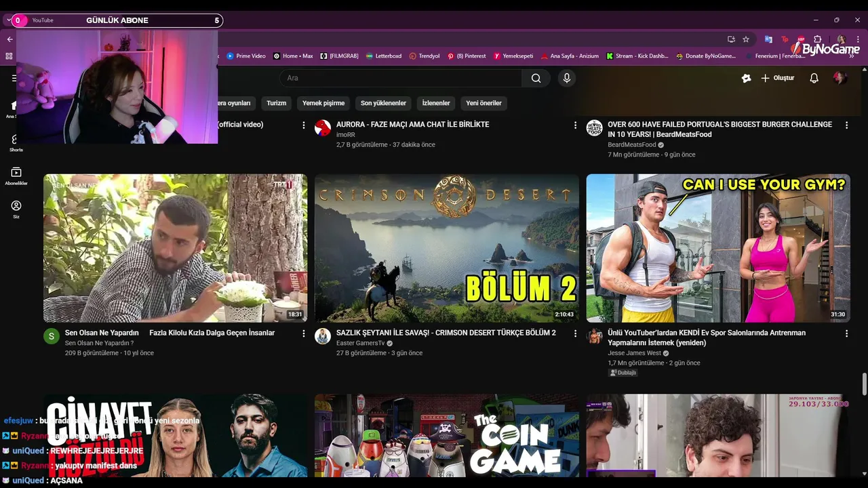The height and width of the screenshot is (488, 868).
Task: Click the imoRR channel avatar
Action: (x=323, y=128)
